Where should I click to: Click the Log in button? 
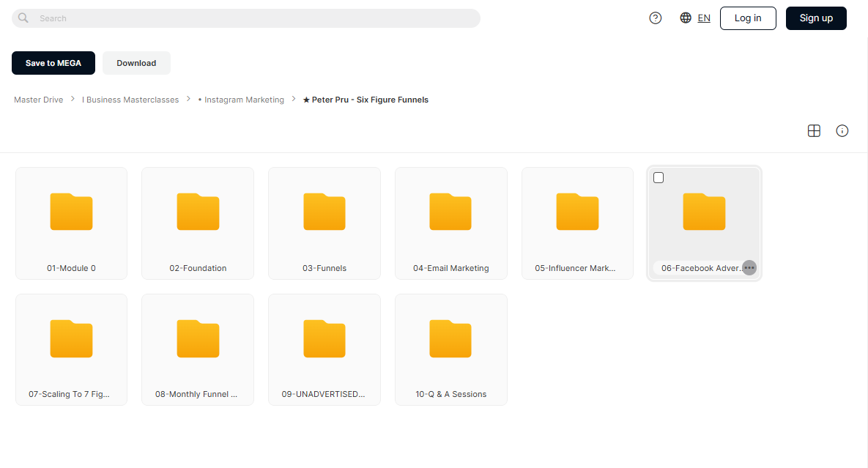(x=748, y=18)
